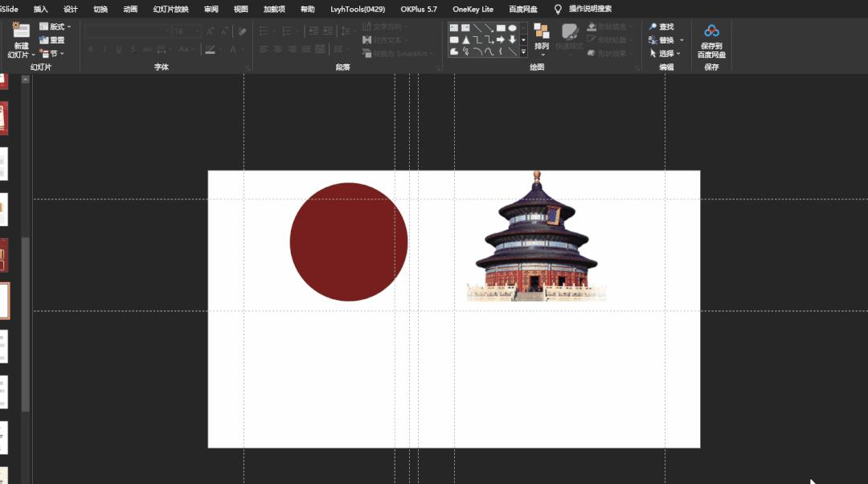Toggle Bold formatting
This screenshot has width=868, height=484.
(91, 49)
